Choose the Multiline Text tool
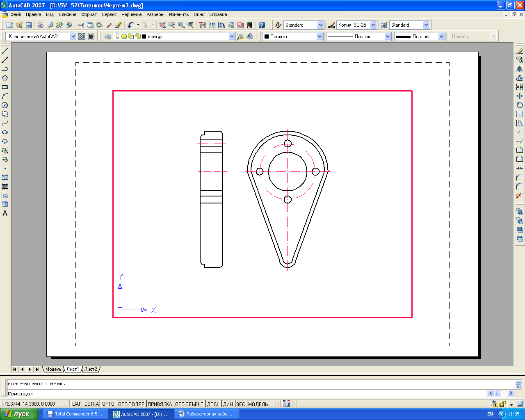Viewport: 525px width, 420px height. [x=5, y=213]
